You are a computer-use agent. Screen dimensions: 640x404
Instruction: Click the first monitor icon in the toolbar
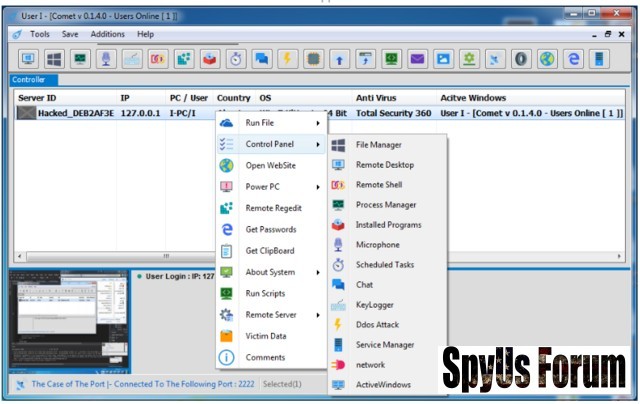[x=28, y=58]
